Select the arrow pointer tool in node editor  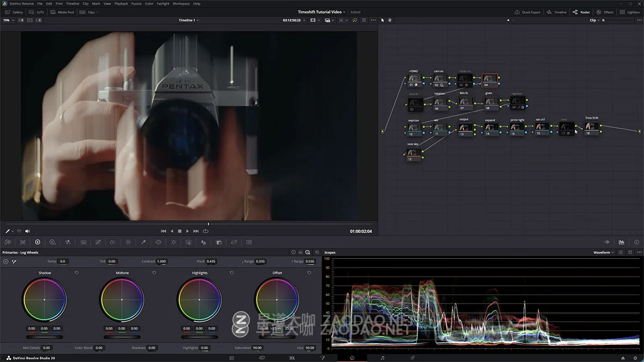(x=383, y=20)
